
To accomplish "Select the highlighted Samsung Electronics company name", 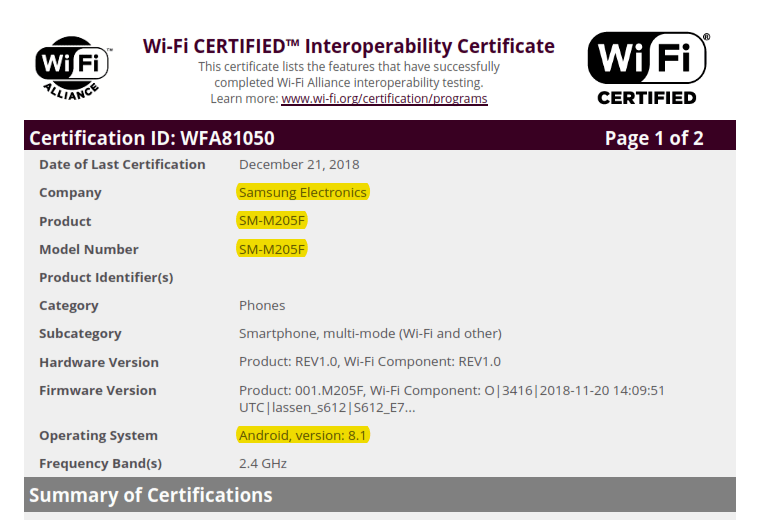I will (303, 192).
